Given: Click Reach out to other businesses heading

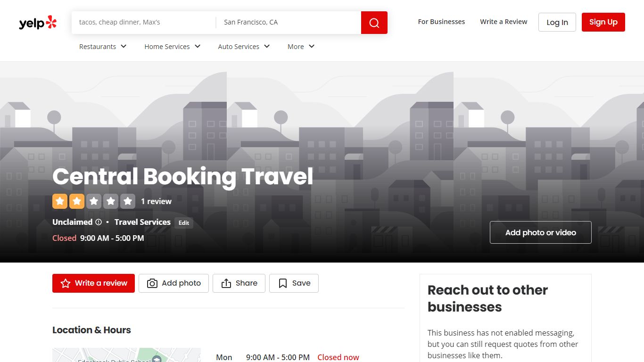Looking at the screenshot, I should tap(487, 298).
